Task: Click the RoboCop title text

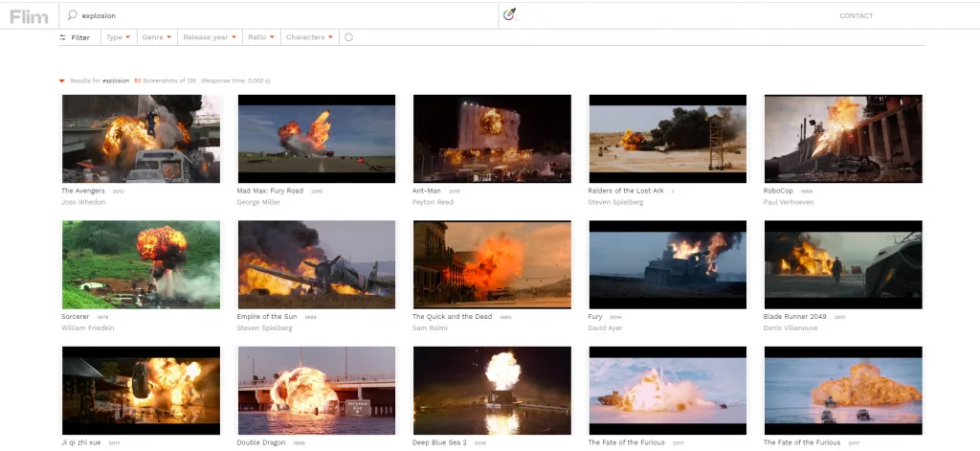Action: point(778,191)
